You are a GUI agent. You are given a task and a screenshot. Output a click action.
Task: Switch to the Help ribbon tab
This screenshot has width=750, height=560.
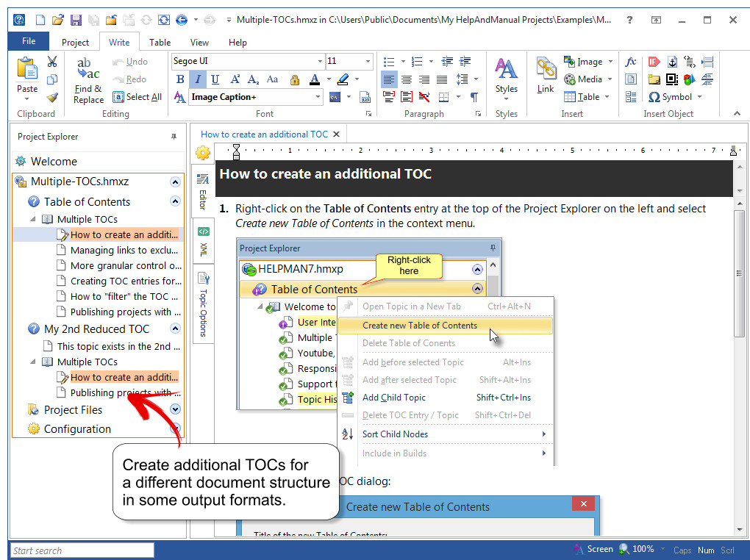coord(238,43)
